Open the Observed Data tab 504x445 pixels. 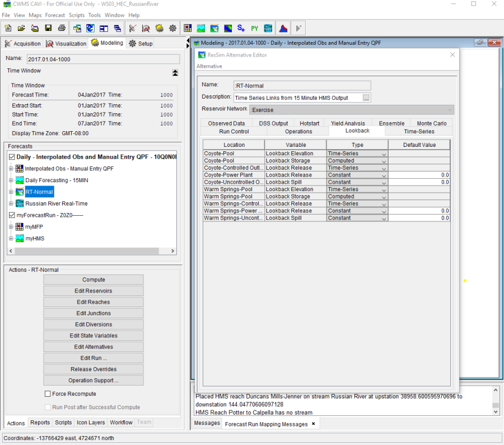[226, 123]
